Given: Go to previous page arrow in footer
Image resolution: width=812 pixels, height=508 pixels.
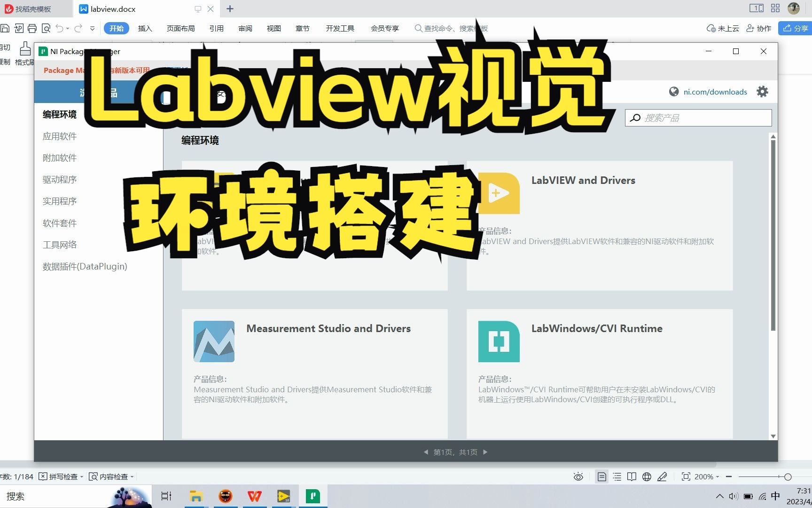Looking at the screenshot, I should click(426, 452).
